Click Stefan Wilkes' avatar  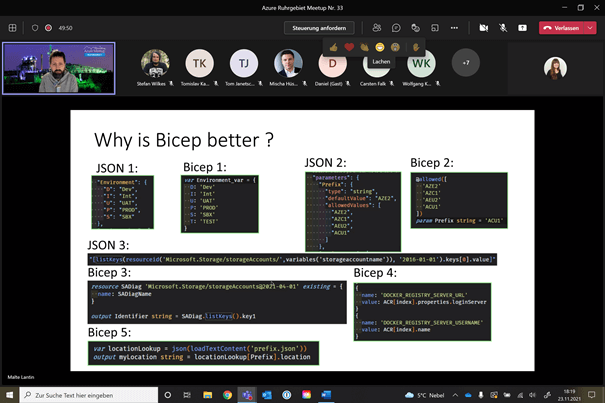(x=155, y=63)
